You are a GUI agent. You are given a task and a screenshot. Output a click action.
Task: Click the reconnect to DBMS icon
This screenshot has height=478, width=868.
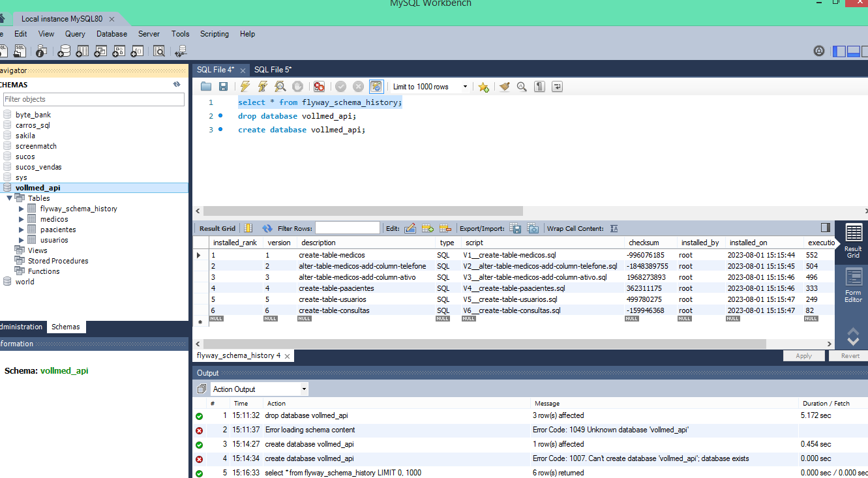click(x=181, y=51)
